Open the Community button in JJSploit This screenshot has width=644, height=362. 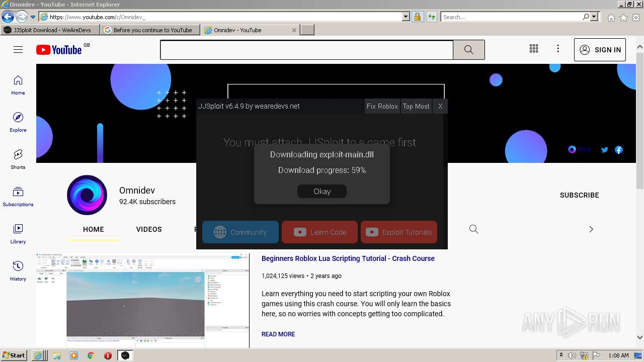click(x=240, y=232)
